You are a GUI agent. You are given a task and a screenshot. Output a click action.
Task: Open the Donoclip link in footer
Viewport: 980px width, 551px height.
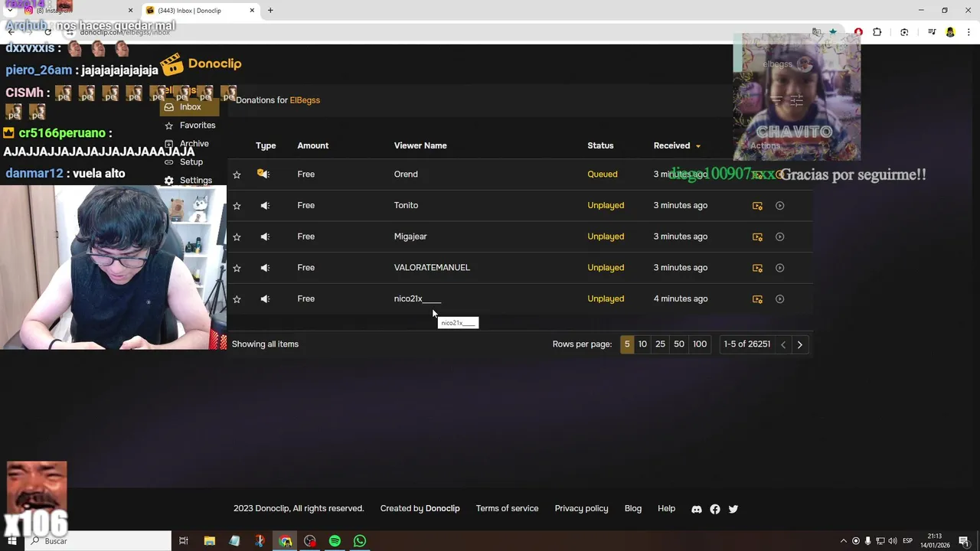(x=443, y=509)
